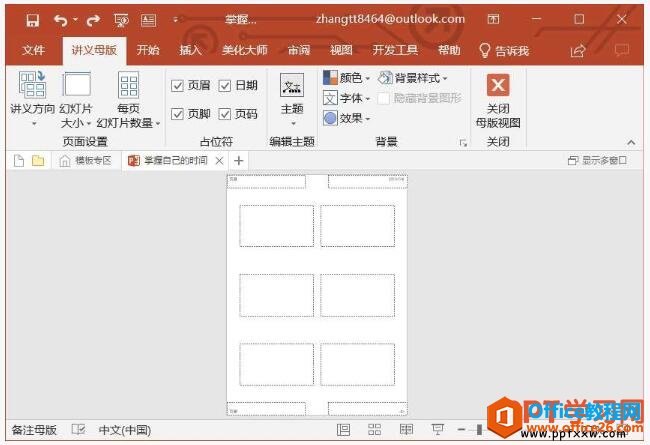Toggle the 页脚 checkbox
Screen dimensions: 650x445
coord(177,114)
